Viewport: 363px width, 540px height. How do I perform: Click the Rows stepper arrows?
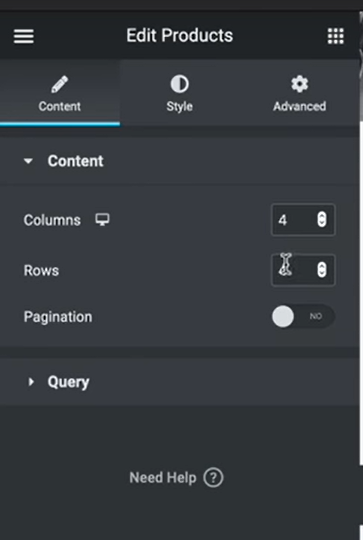tap(322, 270)
